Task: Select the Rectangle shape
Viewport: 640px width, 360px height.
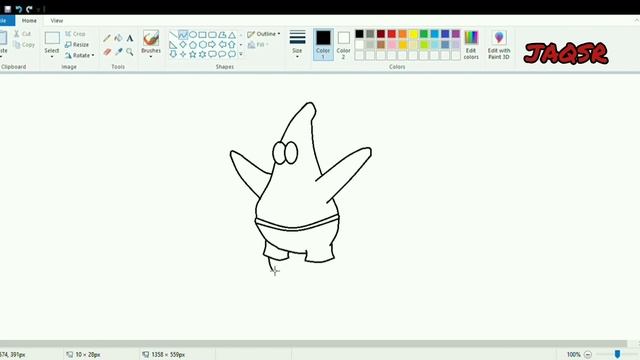Action: (202, 35)
